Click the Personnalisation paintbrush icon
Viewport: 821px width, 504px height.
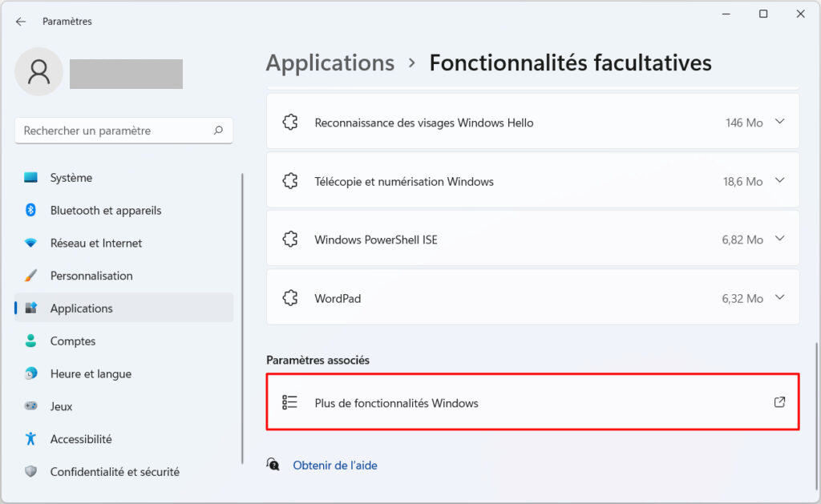tap(31, 276)
